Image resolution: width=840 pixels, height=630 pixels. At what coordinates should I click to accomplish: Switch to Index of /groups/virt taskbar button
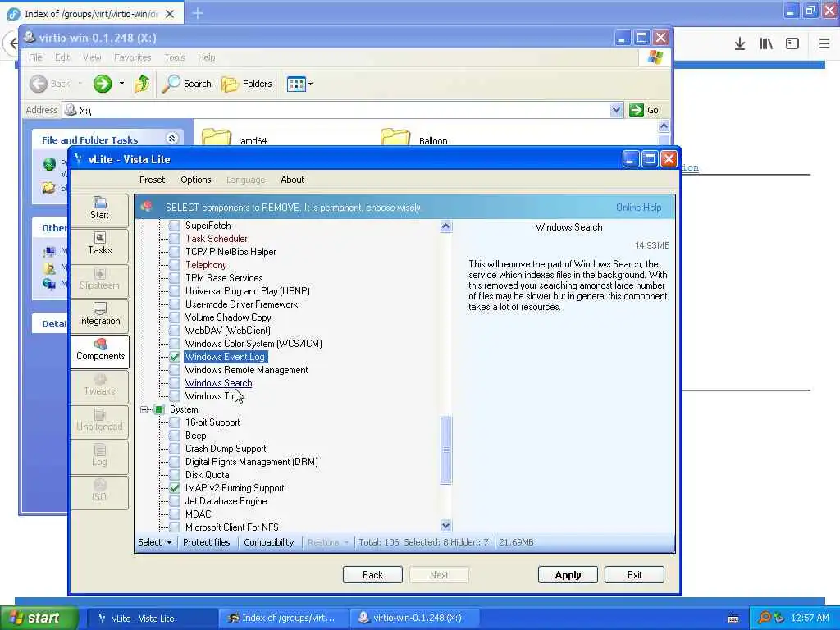283,618
